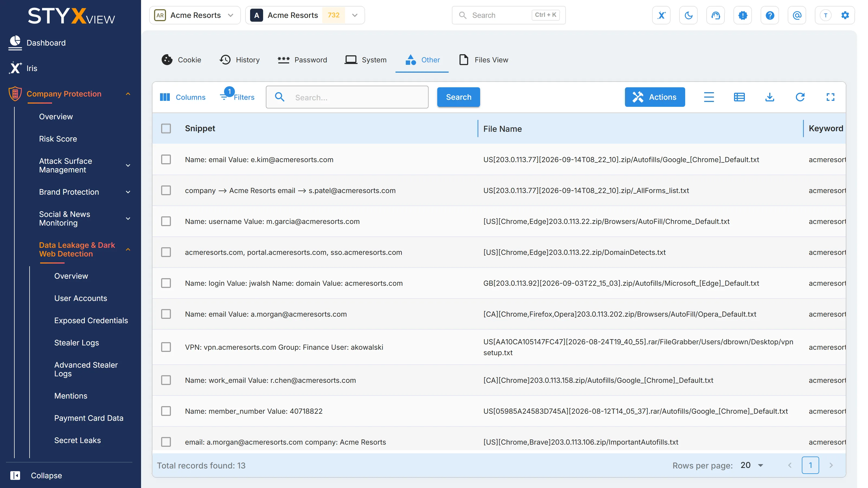
Task: Click the Collapse sidebar icon
Action: [15, 475]
